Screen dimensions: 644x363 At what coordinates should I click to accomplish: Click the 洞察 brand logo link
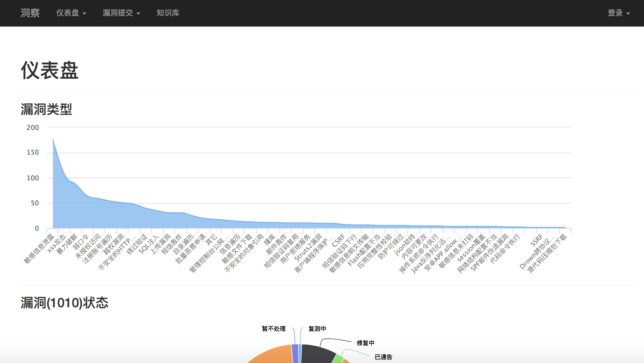point(30,13)
